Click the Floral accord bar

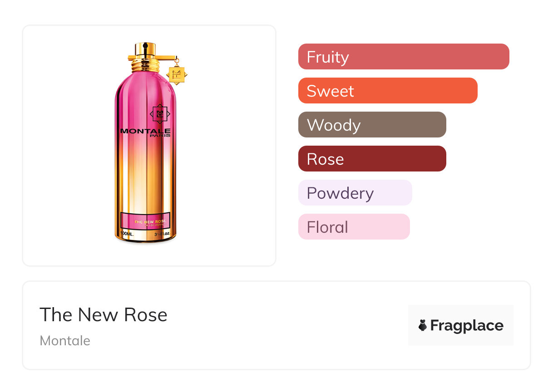pos(354,227)
